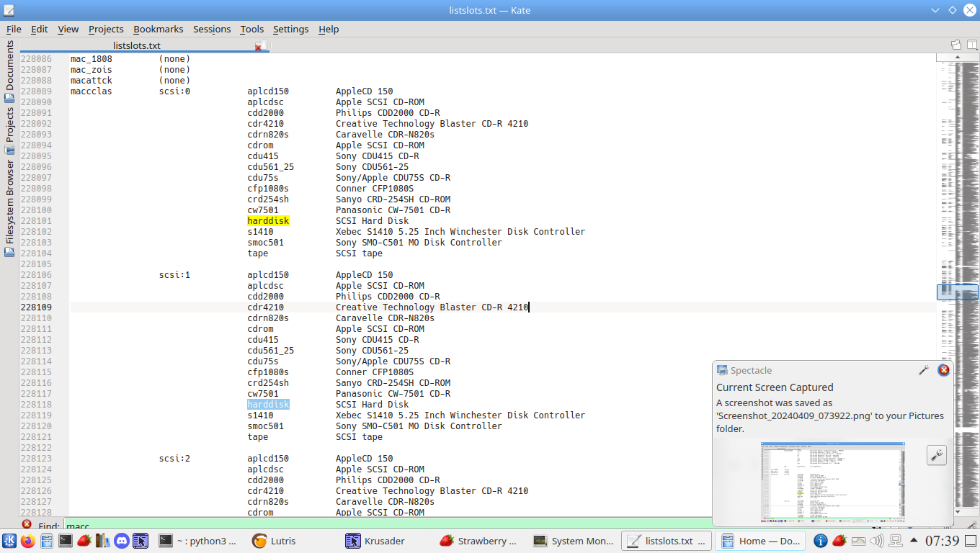Click Spectacle notification configure wrench icon
Screen dimensions: 980x553
click(923, 370)
